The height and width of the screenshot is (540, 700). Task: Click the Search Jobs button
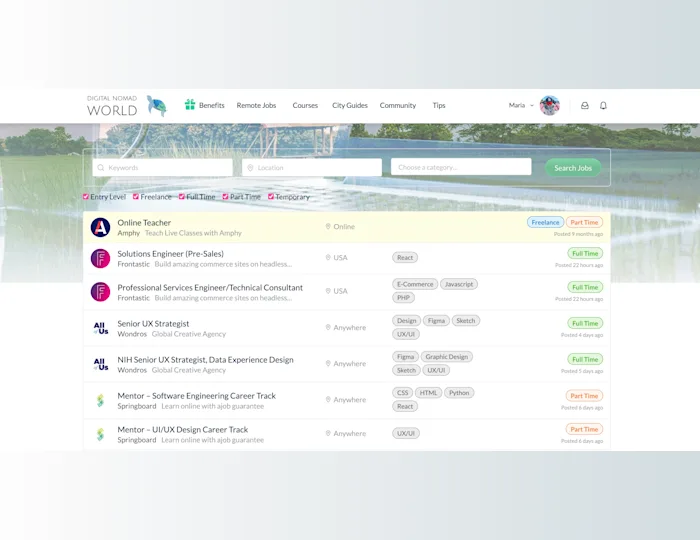tap(573, 168)
